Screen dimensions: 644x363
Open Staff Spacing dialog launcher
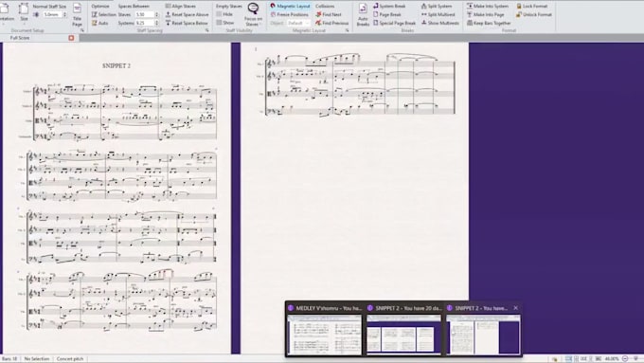[x=206, y=30]
